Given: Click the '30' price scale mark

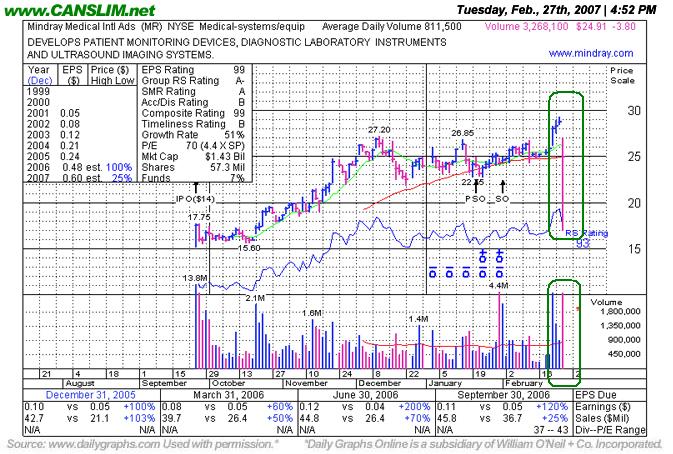Looking at the screenshot, I should 634,111.
